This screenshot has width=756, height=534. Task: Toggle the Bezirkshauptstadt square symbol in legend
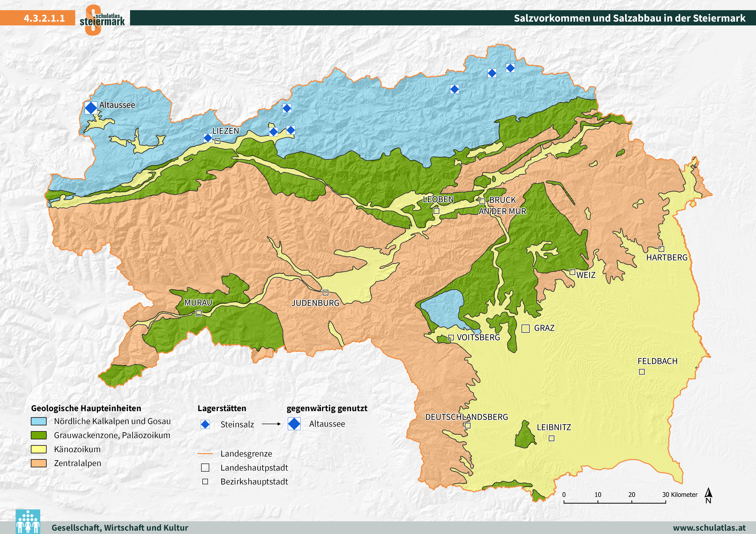click(205, 482)
